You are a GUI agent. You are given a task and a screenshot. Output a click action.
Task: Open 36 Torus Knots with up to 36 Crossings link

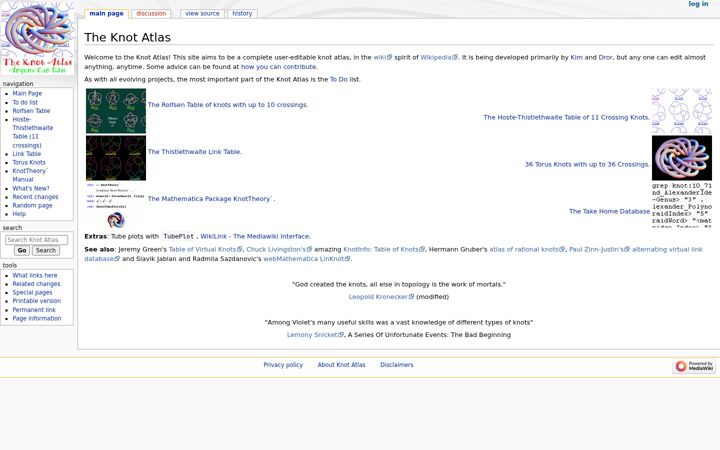[x=587, y=164]
